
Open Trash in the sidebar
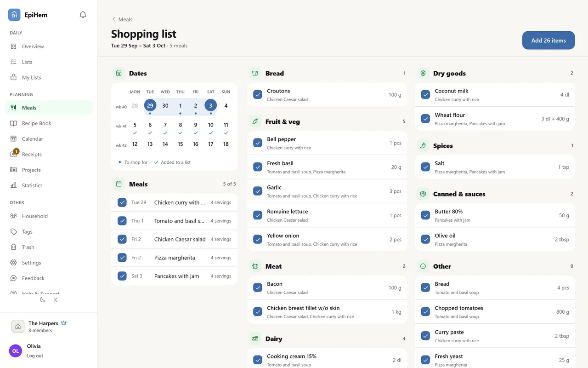49,247
